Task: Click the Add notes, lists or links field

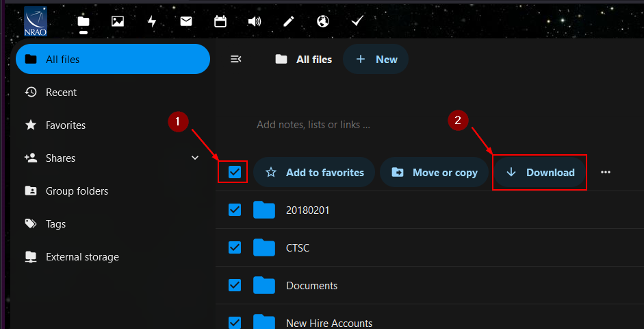Action: click(313, 125)
